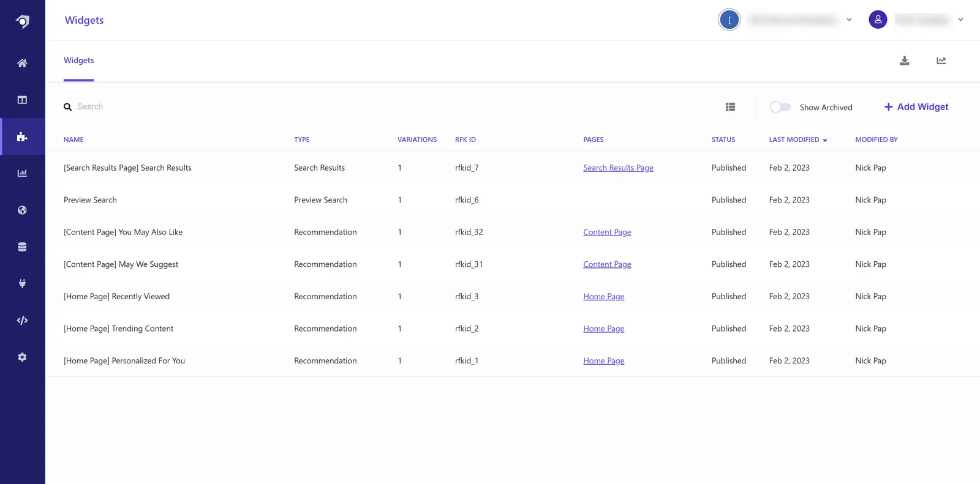Viewport: 980px width, 484px height.
Task: Open the Home icon in sidebar
Action: pos(22,63)
